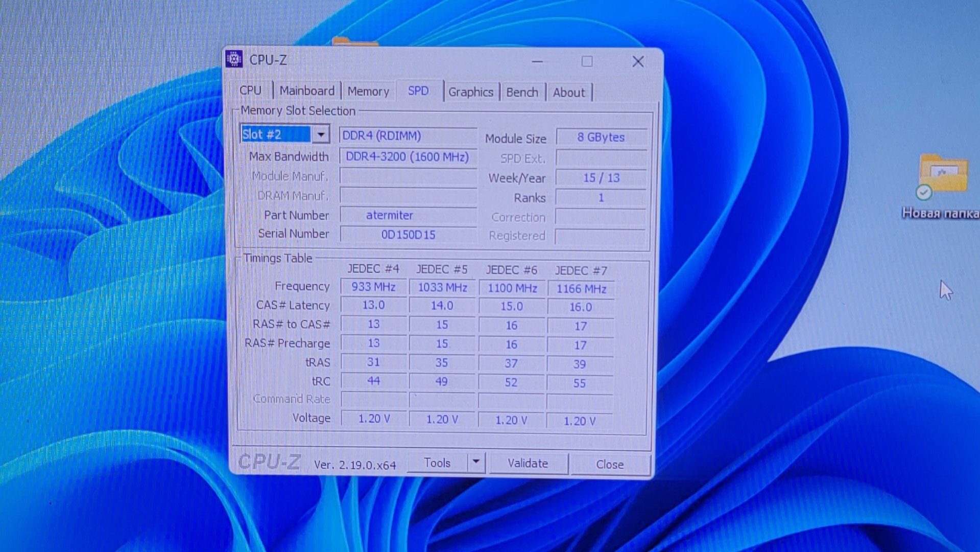Open the Bench tab
The width and height of the screenshot is (980, 552).
click(x=522, y=93)
